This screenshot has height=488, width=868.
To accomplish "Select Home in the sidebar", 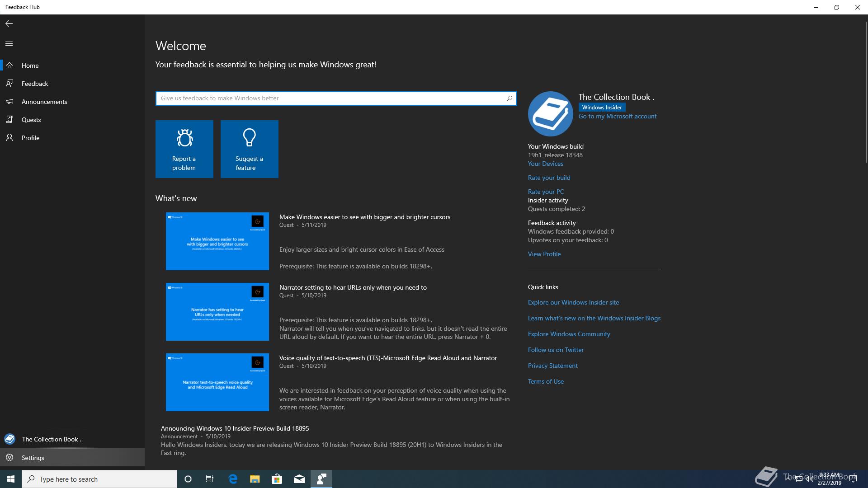I will [x=72, y=66].
